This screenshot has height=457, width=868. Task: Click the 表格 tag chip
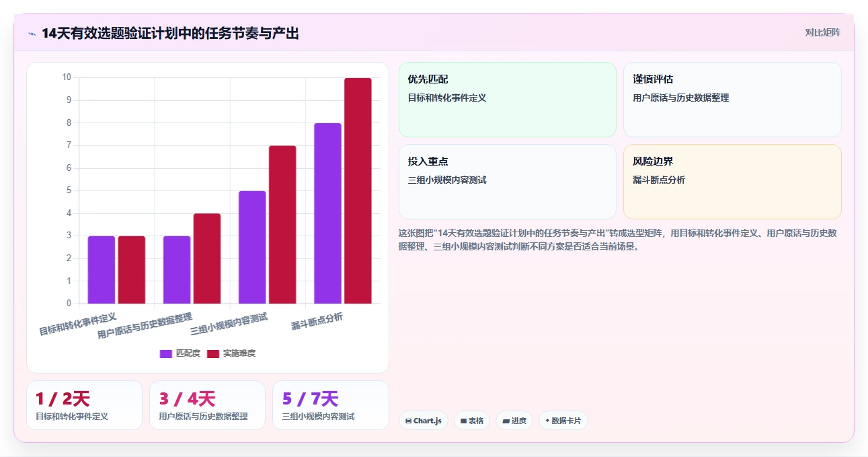[472, 421]
